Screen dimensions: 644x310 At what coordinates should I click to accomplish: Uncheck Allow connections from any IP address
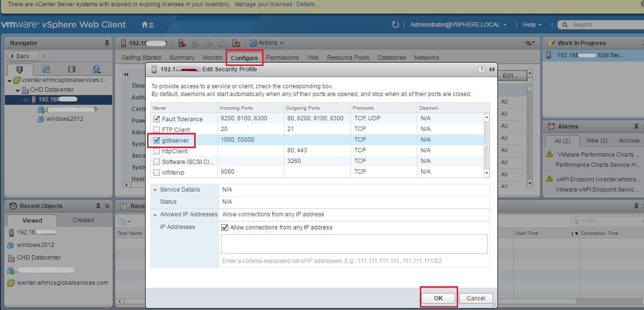coord(225,227)
